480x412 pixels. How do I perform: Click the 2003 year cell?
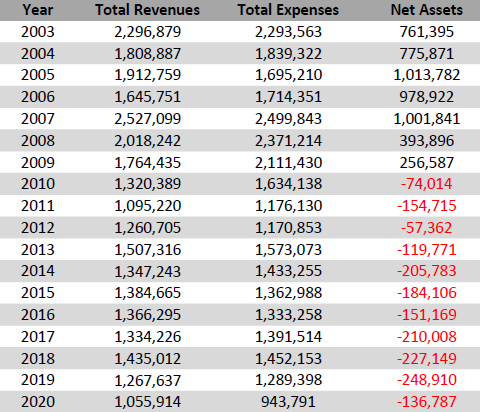tap(38, 32)
